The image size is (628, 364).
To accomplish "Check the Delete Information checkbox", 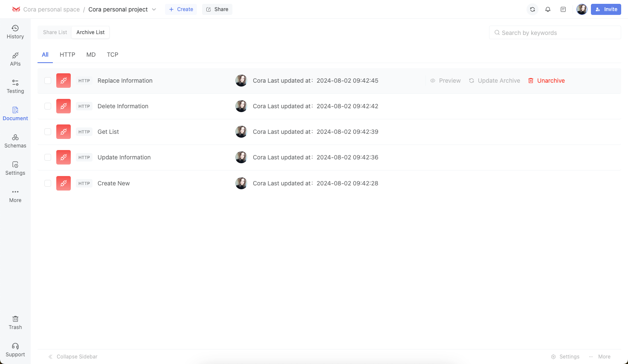I will pyautogui.click(x=48, y=106).
